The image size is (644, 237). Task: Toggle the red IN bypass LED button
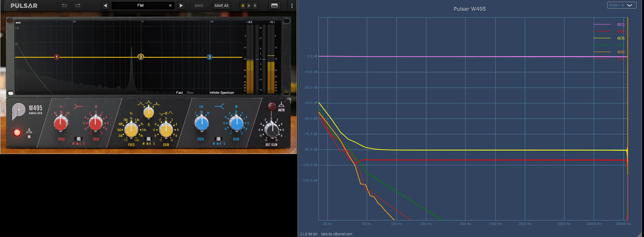point(17,132)
